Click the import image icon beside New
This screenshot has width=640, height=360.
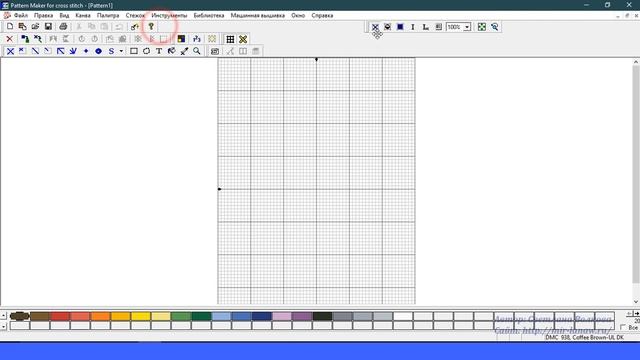pos(22,27)
